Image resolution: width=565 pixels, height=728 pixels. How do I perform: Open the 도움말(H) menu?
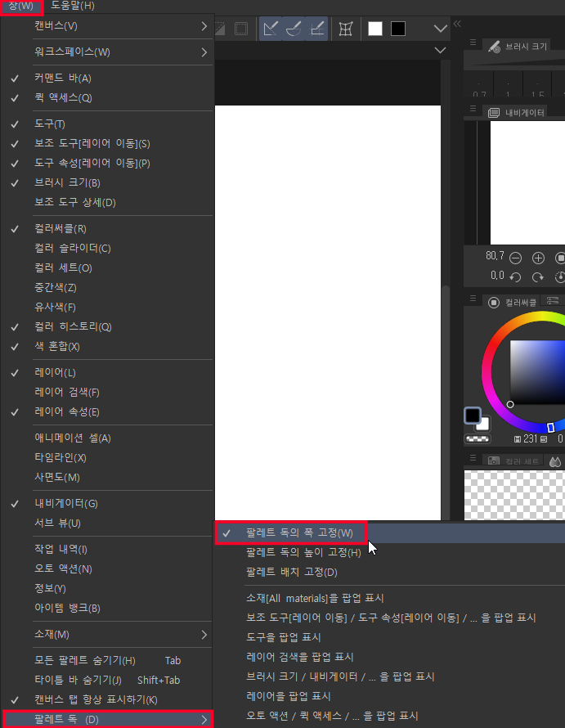pyautogui.click(x=73, y=6)
